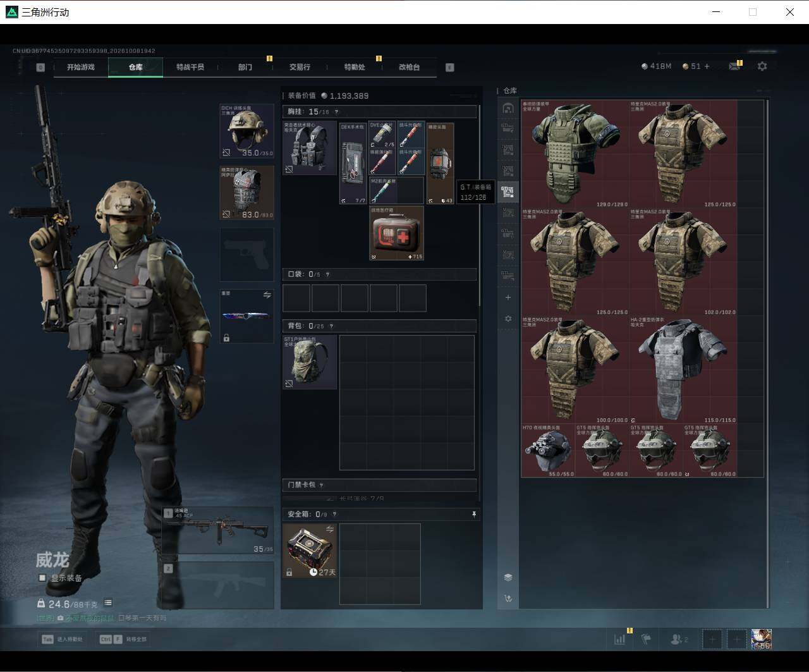Click the stack layers icon in warehouse sidebar
The width and height of the screenshot is (809, 672).
pos(508,577)
